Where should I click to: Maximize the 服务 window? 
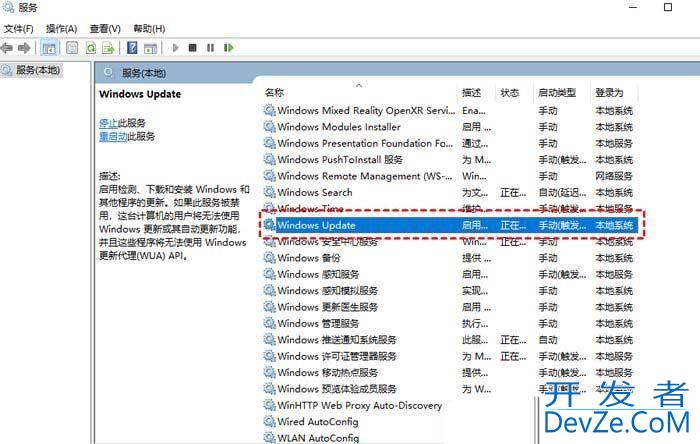point(668,7)
